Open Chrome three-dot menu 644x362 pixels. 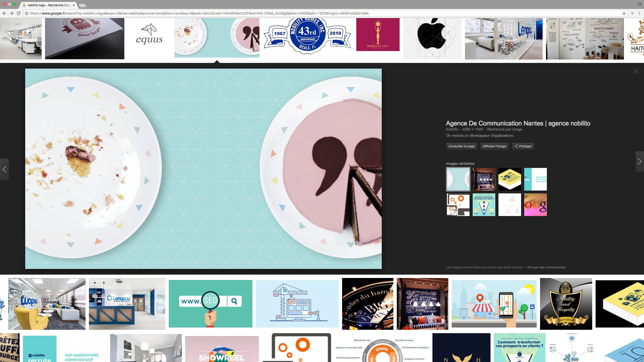639,13
